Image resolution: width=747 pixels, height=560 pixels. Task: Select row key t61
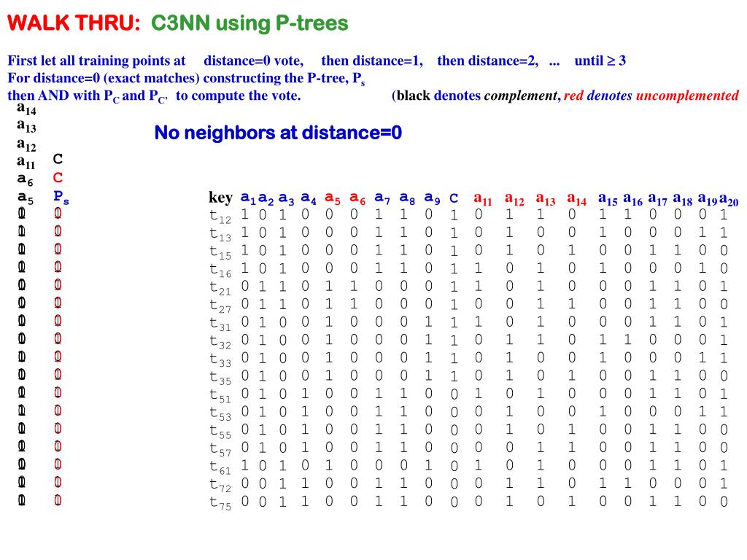(x=220, y=466)
